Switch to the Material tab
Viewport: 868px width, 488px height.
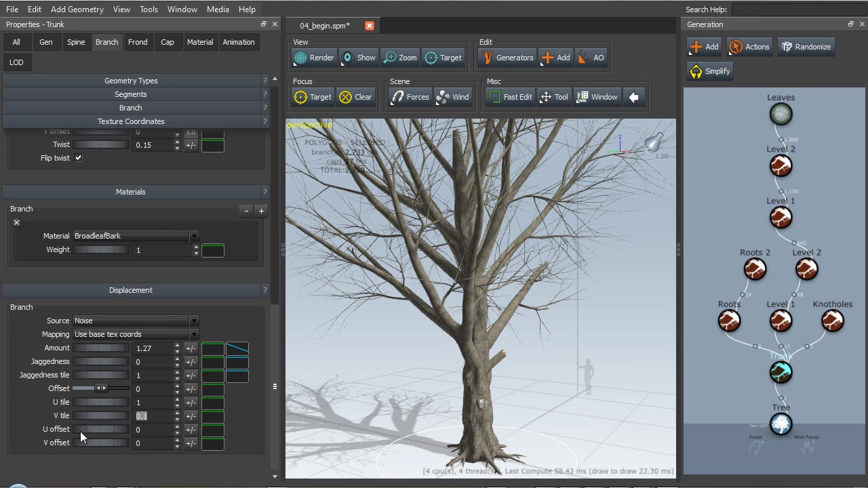tap(199, 42)
